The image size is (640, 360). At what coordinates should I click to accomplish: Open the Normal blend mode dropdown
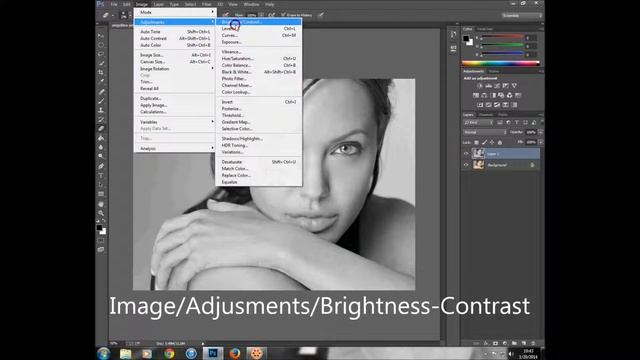pyautogui.click(x=485, y=132)
